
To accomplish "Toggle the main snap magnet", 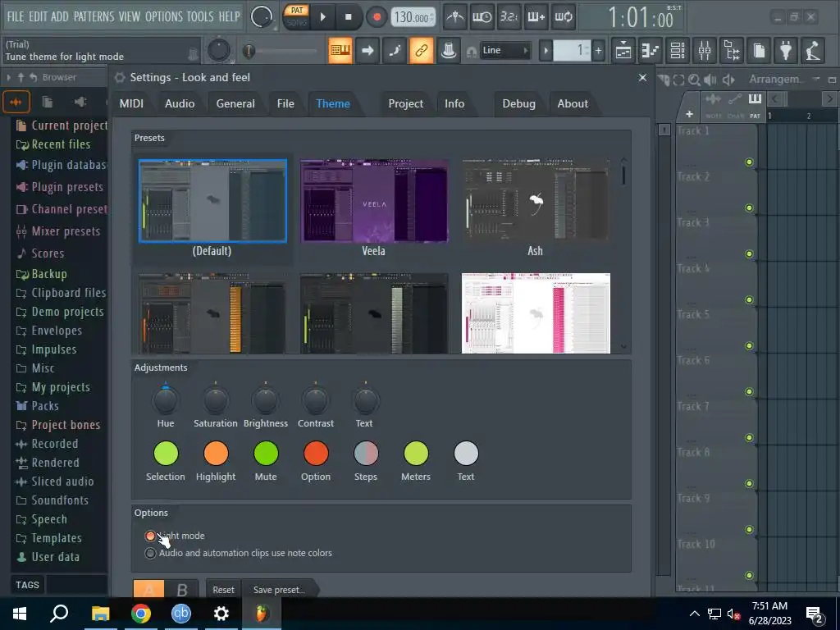I will tap(472, 52).
